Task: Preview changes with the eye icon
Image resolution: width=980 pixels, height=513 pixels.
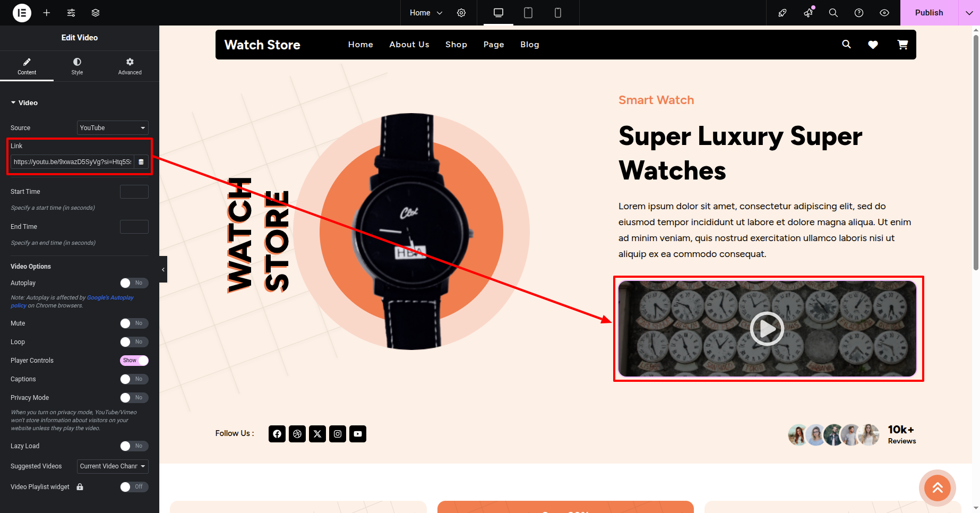Action: pyautogui.click(x=884, y=13)
